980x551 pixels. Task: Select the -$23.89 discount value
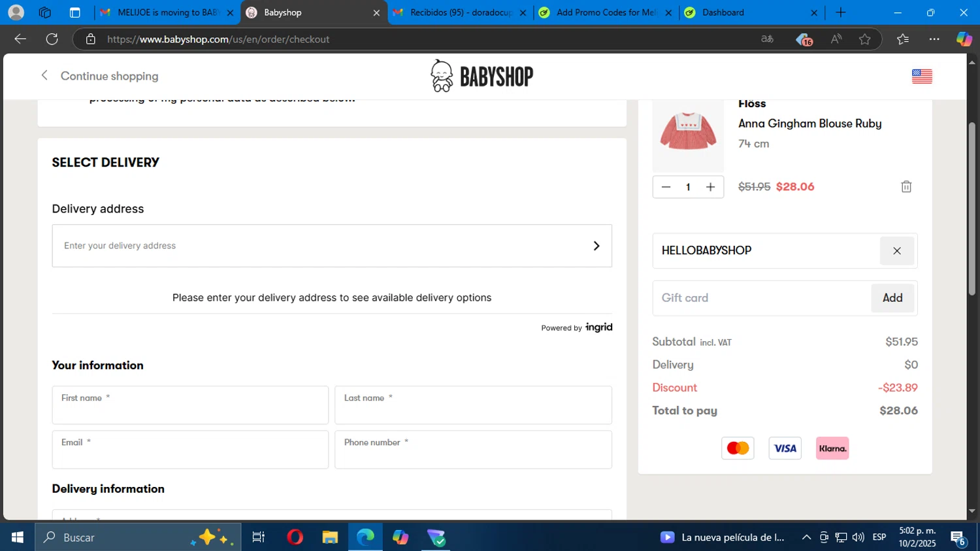click(898, 388)
